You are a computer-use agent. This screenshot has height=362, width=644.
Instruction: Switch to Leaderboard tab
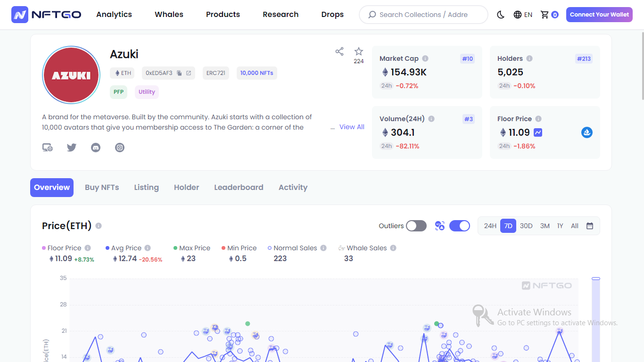pos(239,188)
